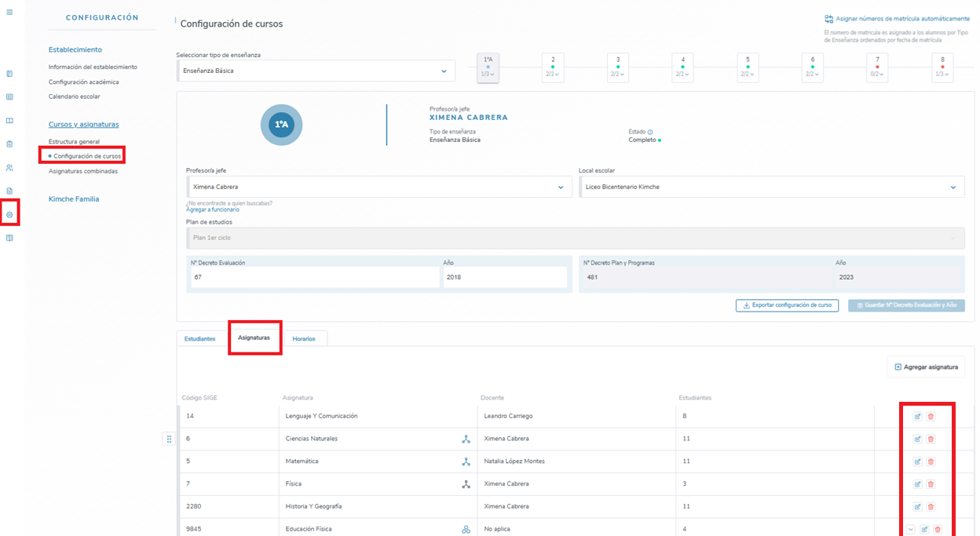
Task: Delete the Ciencias Naturales subject
Action: 931,439
